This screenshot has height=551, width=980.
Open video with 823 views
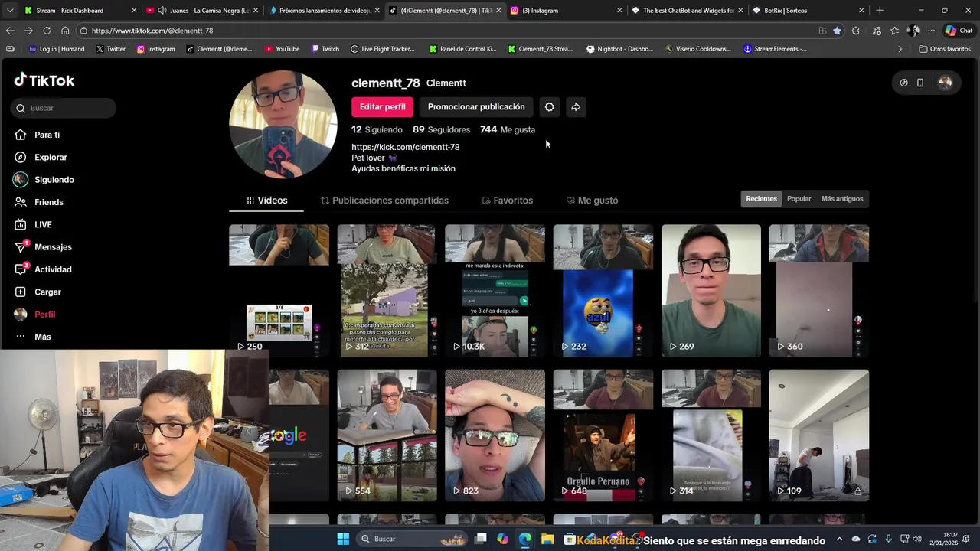[x=495, y=435]
